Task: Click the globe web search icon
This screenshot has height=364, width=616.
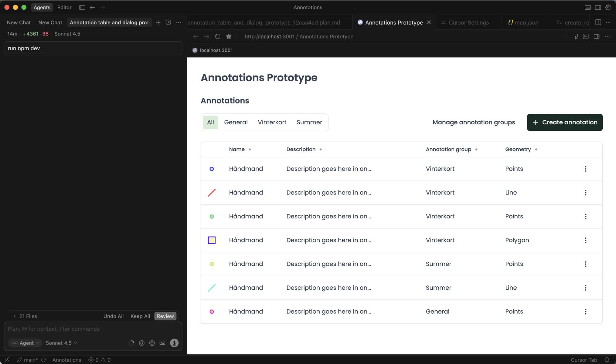Action: [152, 343]
